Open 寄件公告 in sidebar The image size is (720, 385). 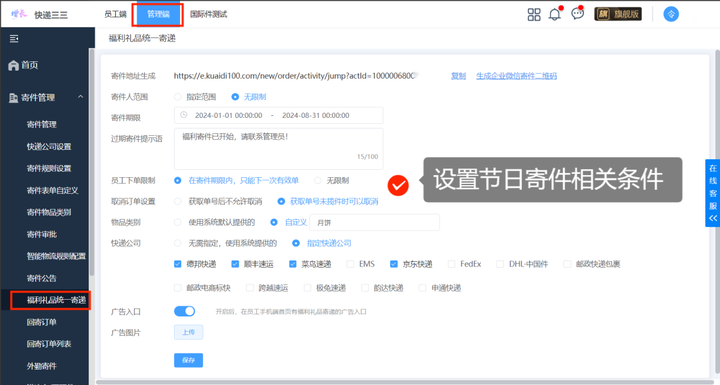coord(42,278)
